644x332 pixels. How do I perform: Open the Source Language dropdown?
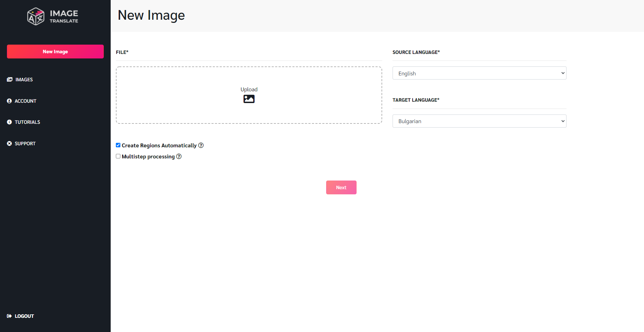click(x=479, y=73)
